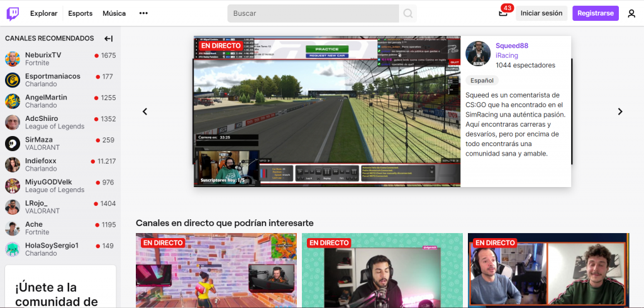Open Esports in top navigation
The width and height of the screenshot is (644, 308).
(x=80, y=13)
